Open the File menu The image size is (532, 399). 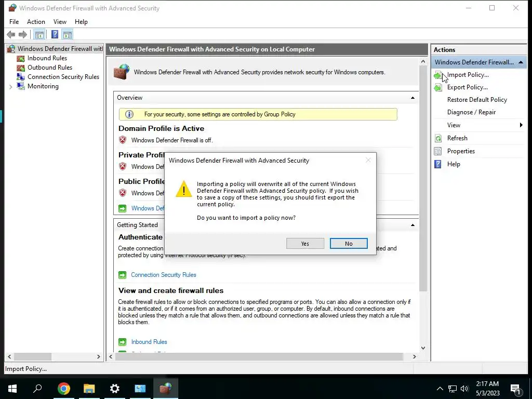point(14,22)
